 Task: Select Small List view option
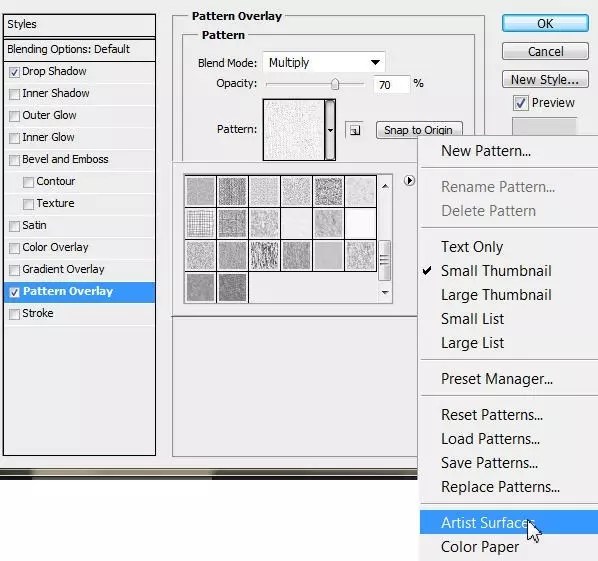[472, 319]
